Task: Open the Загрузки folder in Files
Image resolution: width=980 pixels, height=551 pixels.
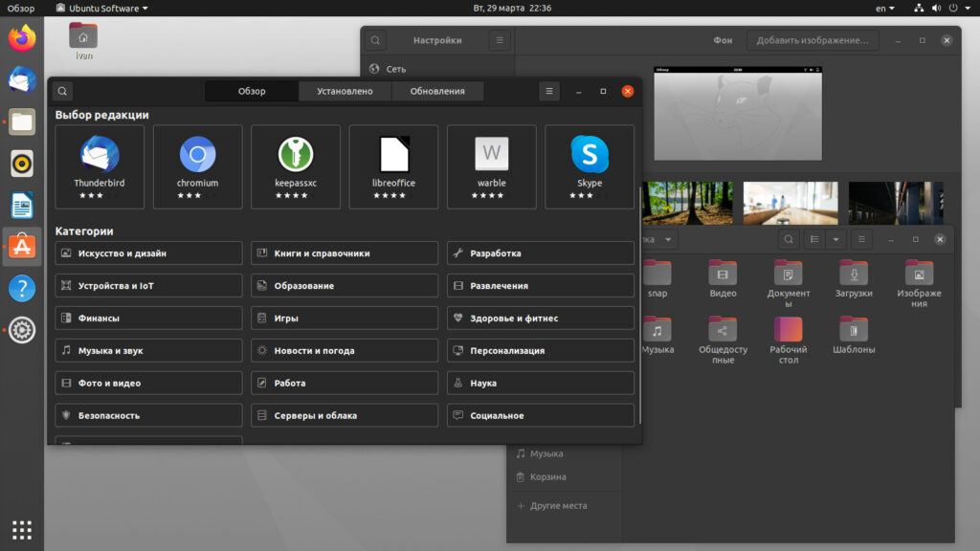Action: click(x=854, y=279)
